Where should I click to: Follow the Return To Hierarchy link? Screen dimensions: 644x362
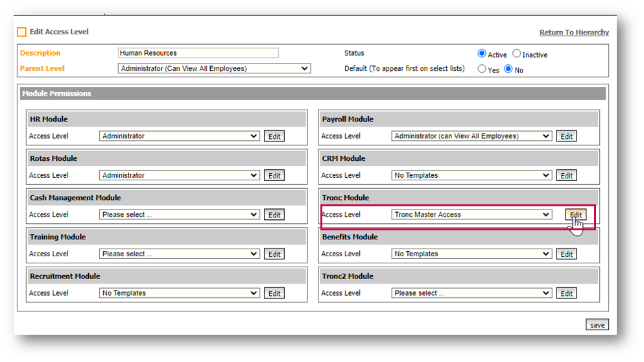pyautogui.click(x=574, y=32)
